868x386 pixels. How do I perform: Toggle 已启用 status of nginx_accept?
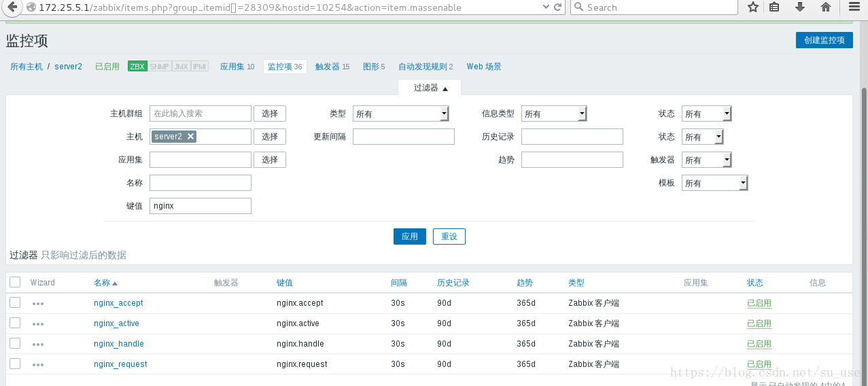[759, 303]
